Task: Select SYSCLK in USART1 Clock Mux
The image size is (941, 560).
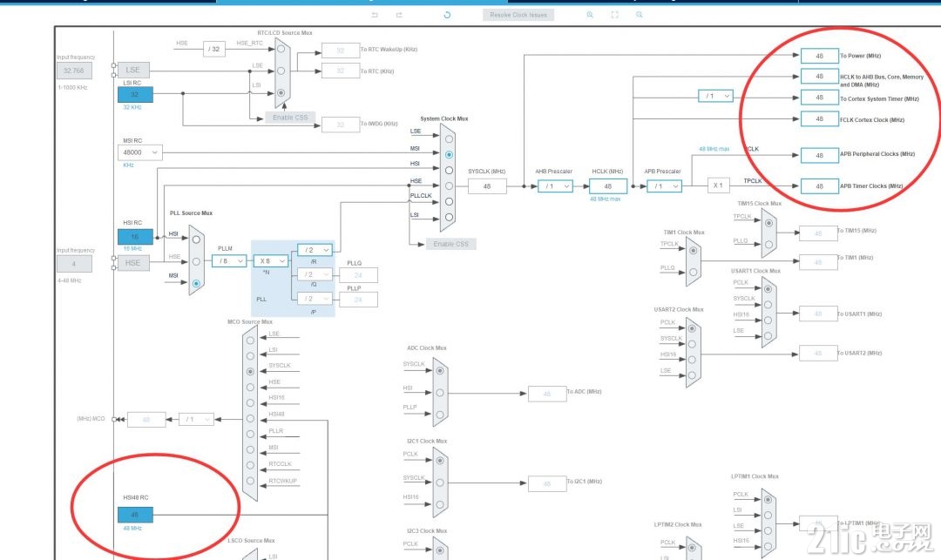Action: pyautogui.click(x=768, y=305)
